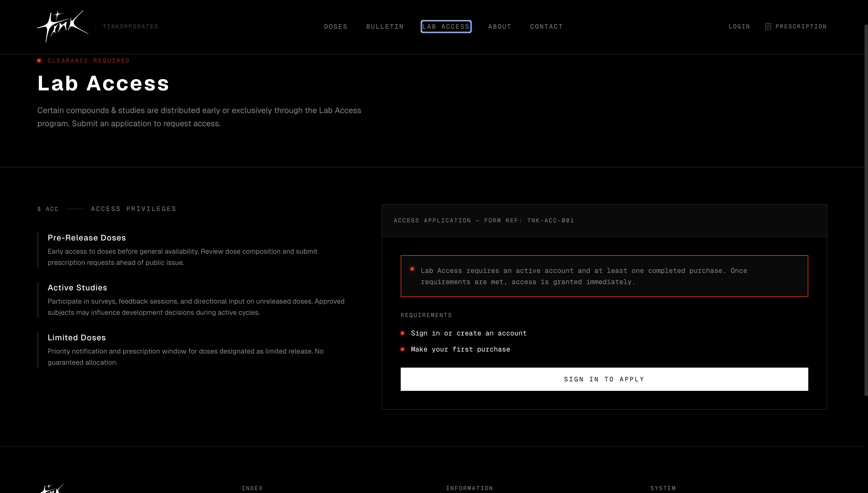This screenshot has height=493, width=868.
Task: Open the Doses nav item
Action: (x=336, y=26)
